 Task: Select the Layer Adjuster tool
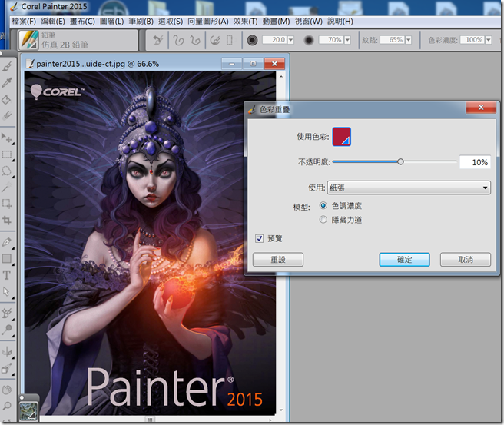click(x=7, y=138)
